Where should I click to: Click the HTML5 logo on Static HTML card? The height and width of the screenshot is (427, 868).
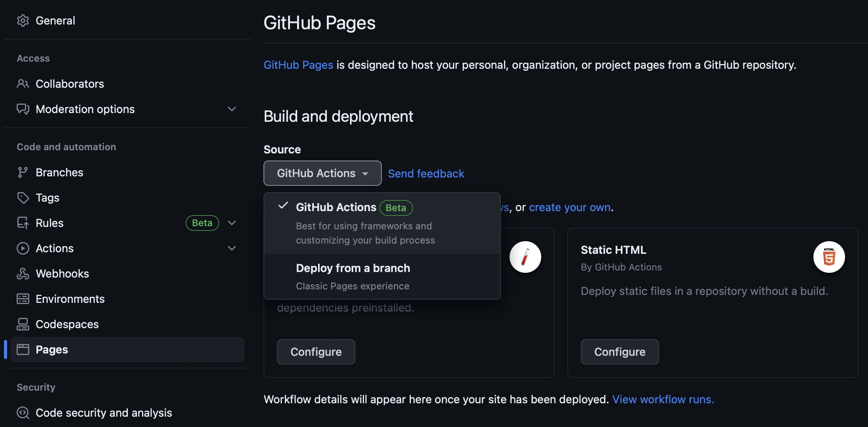(x=829, y=257)
